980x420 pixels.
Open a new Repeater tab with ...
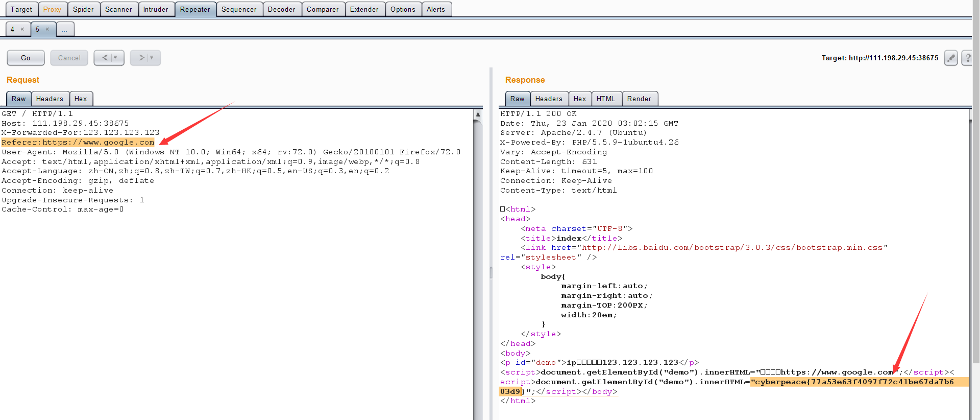pyautogui.click(x=65, y=30)
